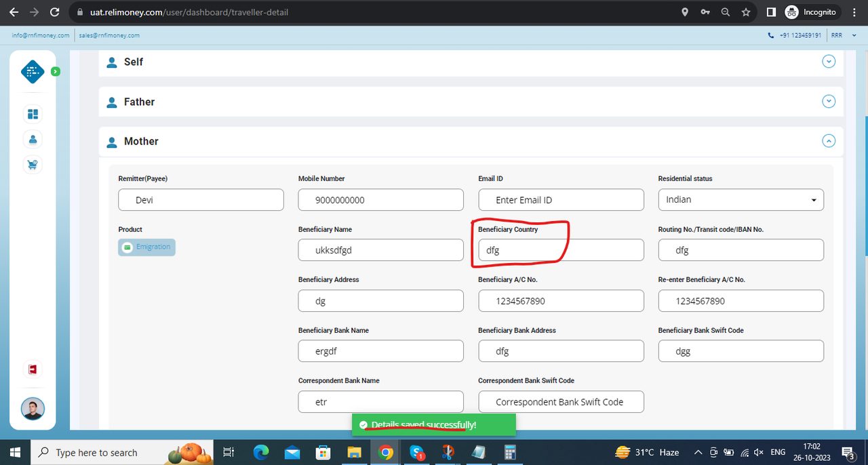Image resolution: width=868 pixels, height=465 pixels.
Task: Click the Routing No./Transit code/IBAN field
Action: click(x=741, y=250)
